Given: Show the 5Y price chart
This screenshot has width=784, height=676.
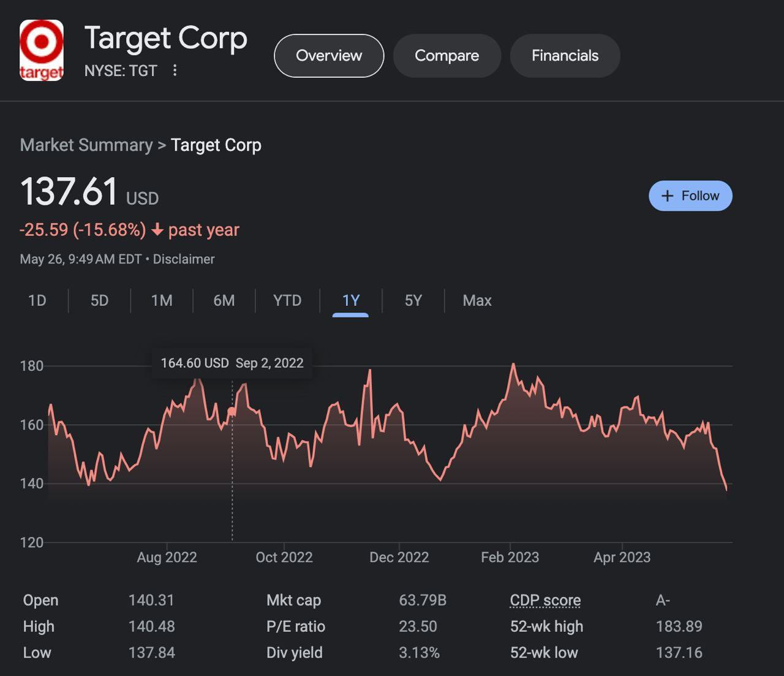Looking at the screenshot, I should point(413,300).
